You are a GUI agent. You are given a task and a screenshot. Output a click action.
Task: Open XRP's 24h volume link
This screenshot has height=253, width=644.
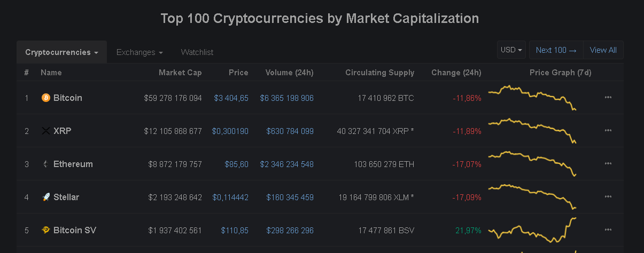290,131
